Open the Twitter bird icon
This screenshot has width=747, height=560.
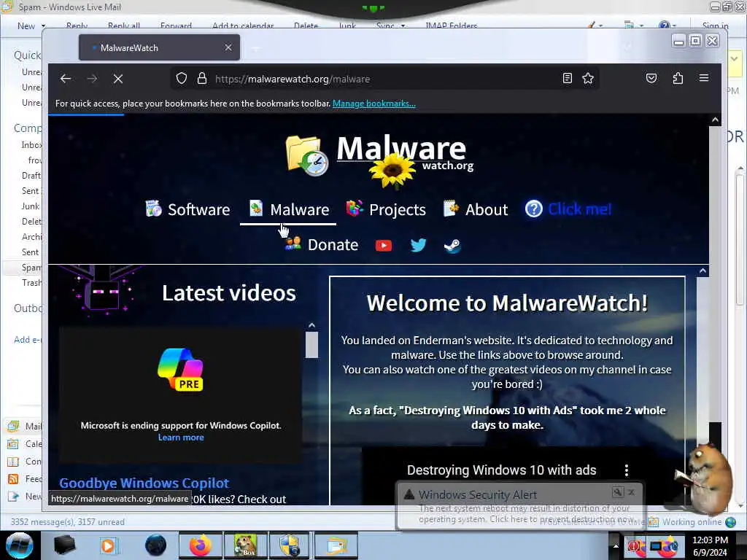(x=418, y=245)
